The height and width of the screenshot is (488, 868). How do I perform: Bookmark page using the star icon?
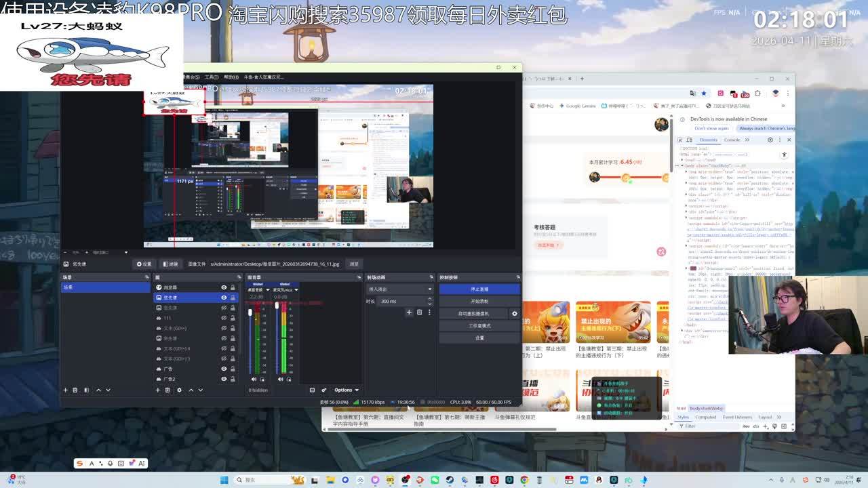click(703, 93)
